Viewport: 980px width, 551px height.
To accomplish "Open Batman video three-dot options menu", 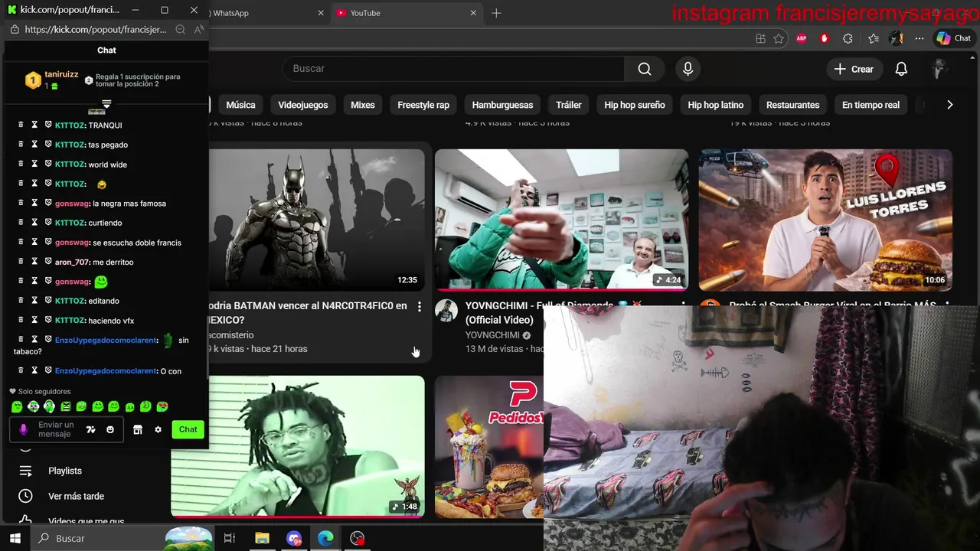I will 419,306.
